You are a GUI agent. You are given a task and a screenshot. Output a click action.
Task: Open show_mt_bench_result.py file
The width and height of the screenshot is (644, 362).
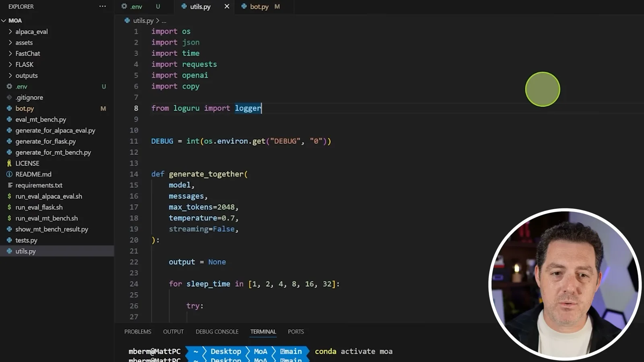point(57,229)
